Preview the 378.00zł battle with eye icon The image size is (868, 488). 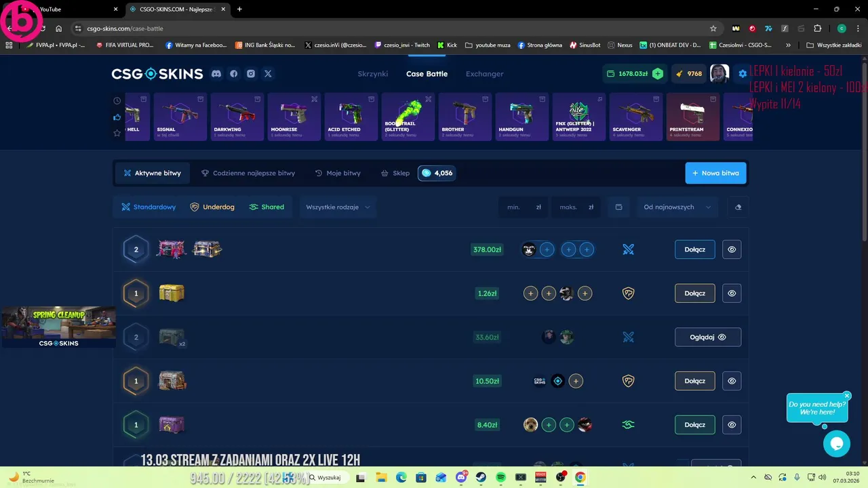[x=732, y=249]
